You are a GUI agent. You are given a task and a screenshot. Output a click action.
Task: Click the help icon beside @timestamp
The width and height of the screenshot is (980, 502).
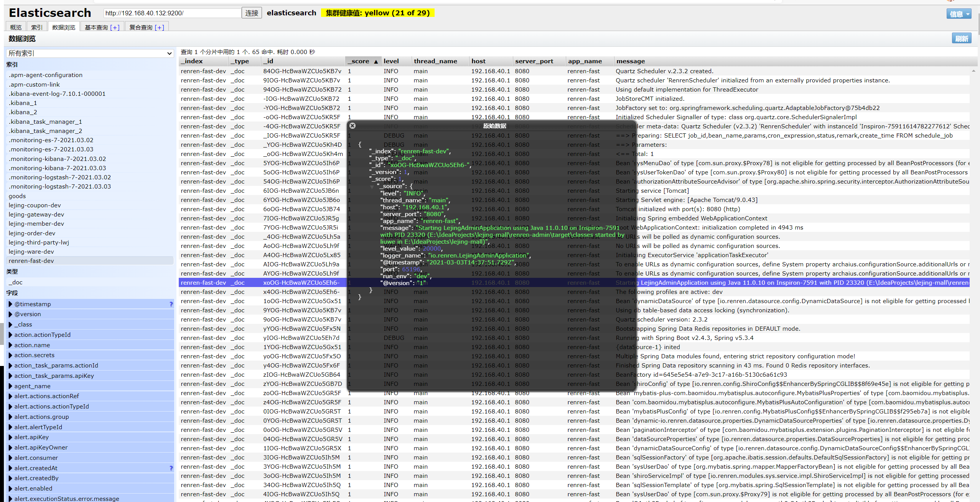pos(171,304)
